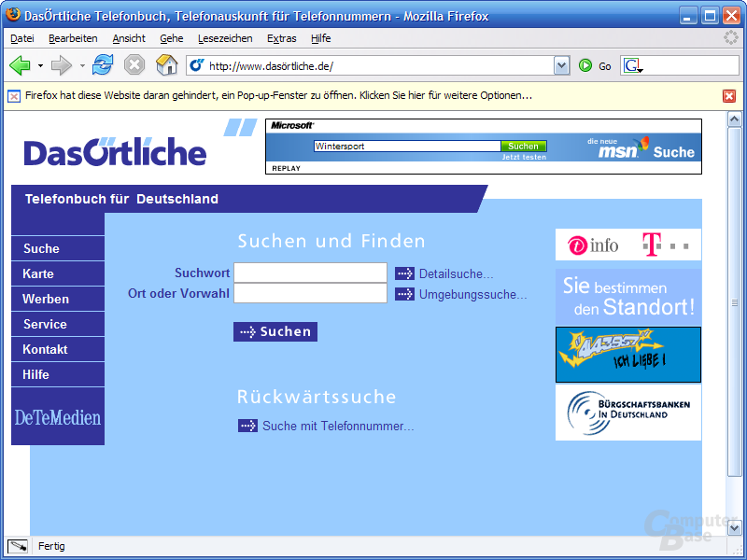The image size is (747, 560).
Task: Open the Umgebungssuche... link
Action: [473, 295]
